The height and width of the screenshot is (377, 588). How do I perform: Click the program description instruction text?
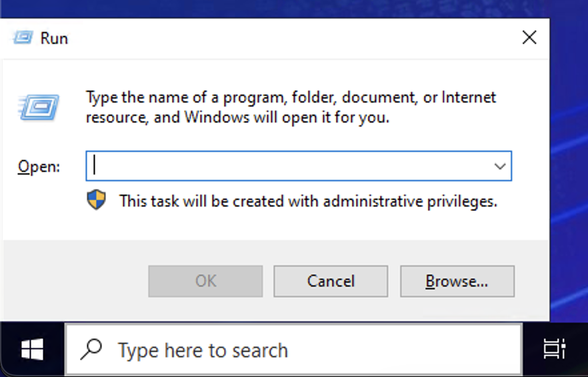(291, 107)
